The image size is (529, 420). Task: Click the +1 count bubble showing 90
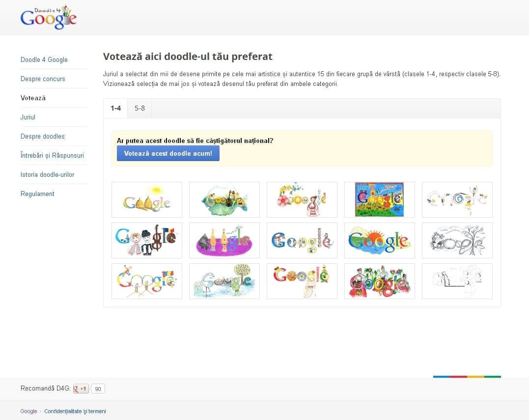pyautogui.click(x=98, y=389)
